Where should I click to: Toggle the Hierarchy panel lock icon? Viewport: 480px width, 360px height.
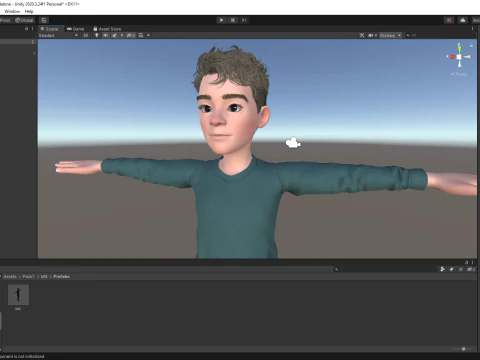tap(27, 29)
